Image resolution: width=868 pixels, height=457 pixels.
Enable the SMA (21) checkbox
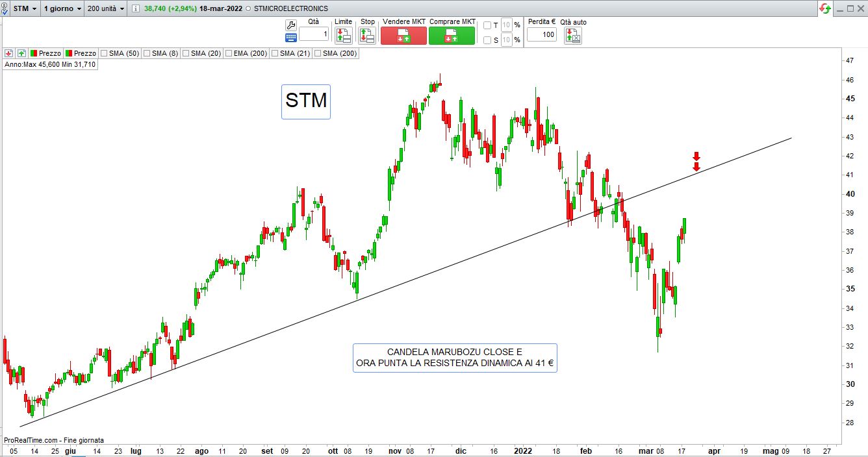click(x=275, y=53)
